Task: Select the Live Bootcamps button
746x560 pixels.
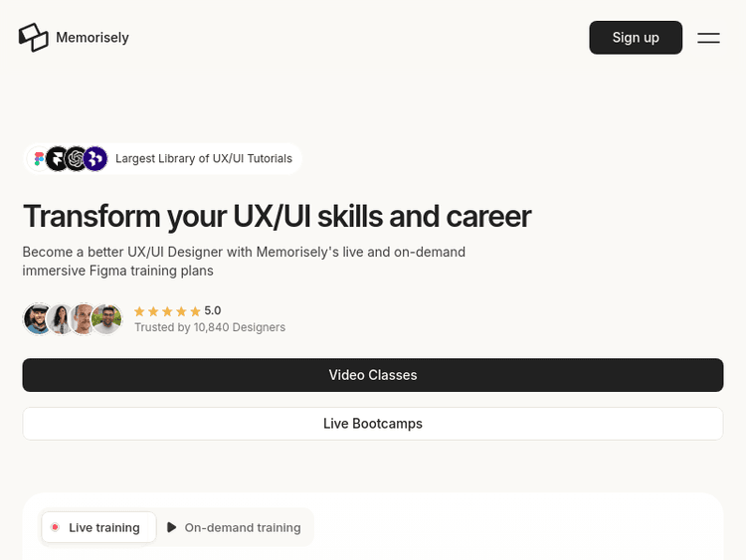Action: (x=373, y=424)
